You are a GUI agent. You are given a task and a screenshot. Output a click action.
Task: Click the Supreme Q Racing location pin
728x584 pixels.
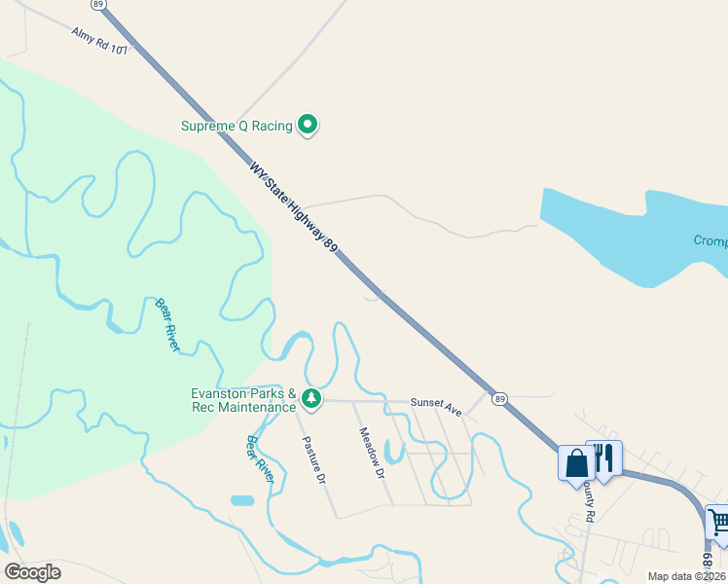pos(307,126)
